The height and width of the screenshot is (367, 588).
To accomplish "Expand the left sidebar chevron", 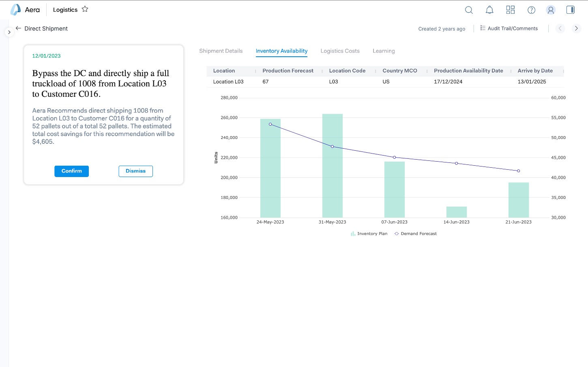I will 9,32.
